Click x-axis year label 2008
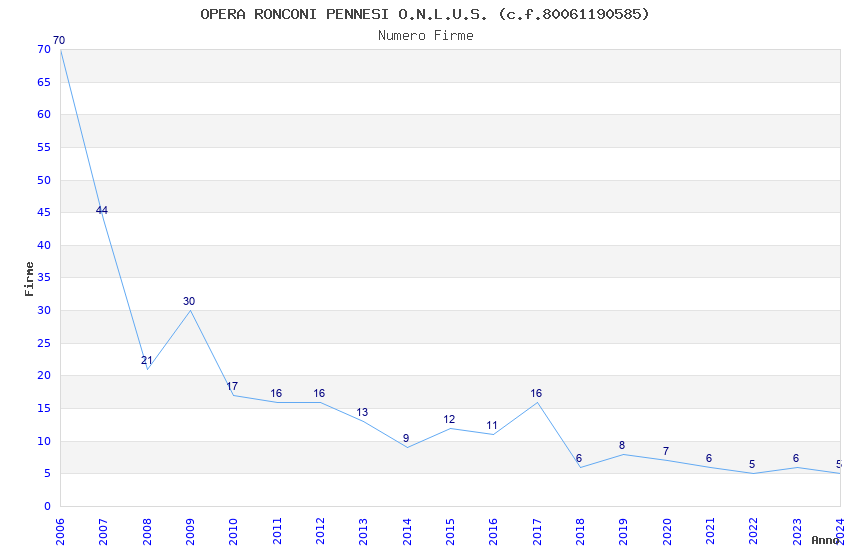Viewport: 850px width, 550px height. [x=147, y=532]
